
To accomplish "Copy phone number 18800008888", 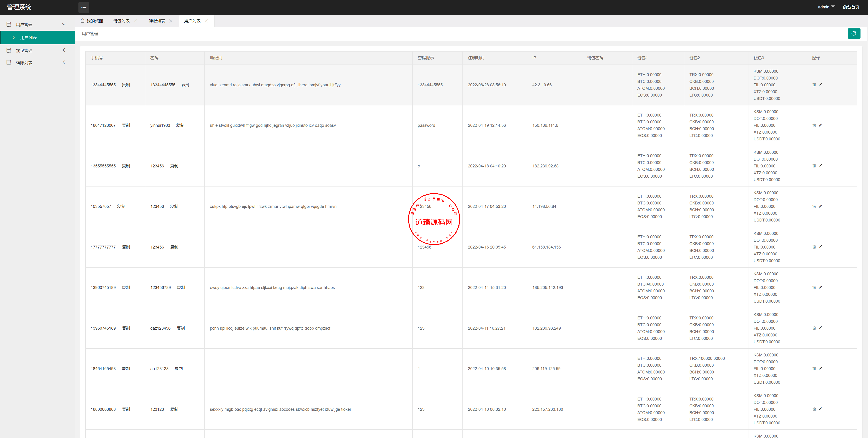I will (x=126, y=409).
